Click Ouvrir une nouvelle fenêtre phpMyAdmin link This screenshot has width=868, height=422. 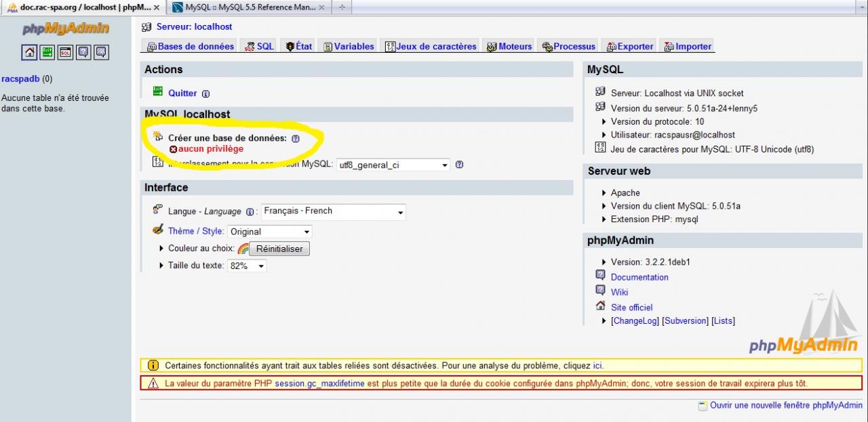click(x=786, y=406)
